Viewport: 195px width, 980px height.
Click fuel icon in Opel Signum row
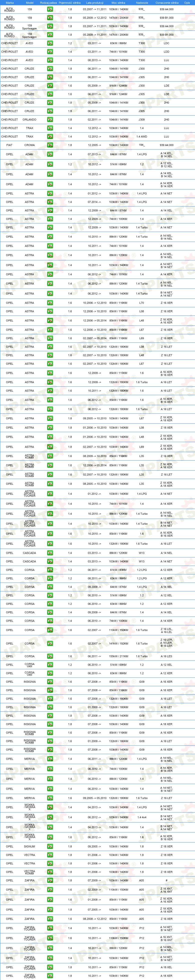[50, 846]
